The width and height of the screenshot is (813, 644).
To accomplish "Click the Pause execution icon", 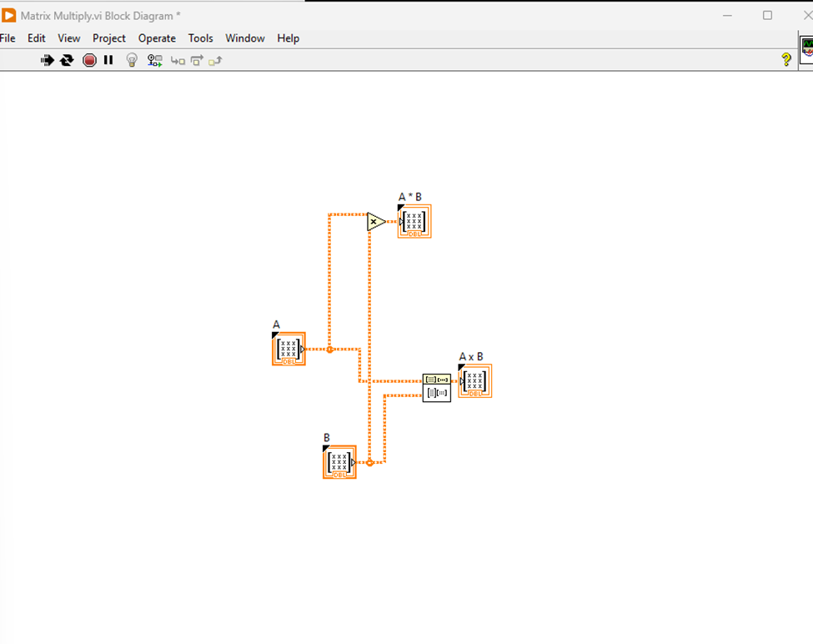I will coord(108,60).
